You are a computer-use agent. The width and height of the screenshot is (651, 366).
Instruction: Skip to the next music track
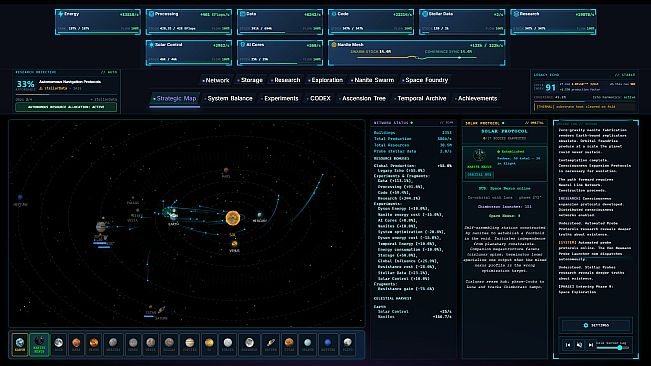tap(590, 345)
